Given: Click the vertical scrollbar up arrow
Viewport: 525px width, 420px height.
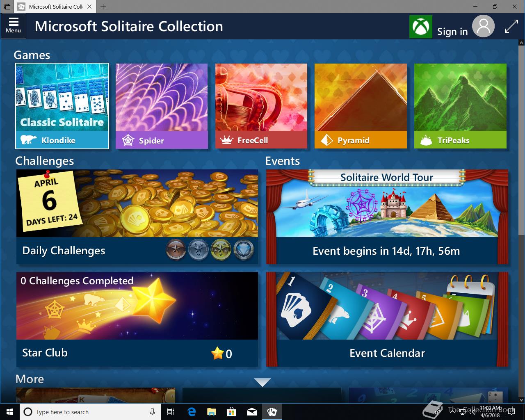Looking at the screenshot, I should (x=521, y=43).
